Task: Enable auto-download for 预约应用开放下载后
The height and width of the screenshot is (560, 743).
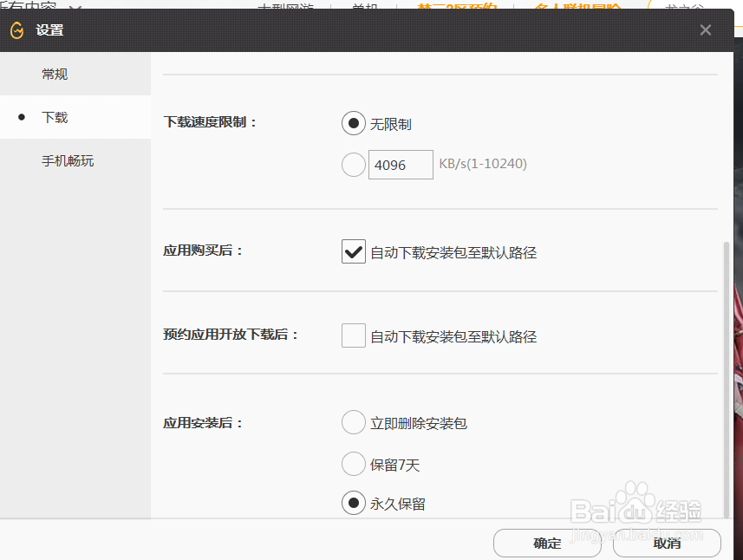Action: tap(354, 335)
